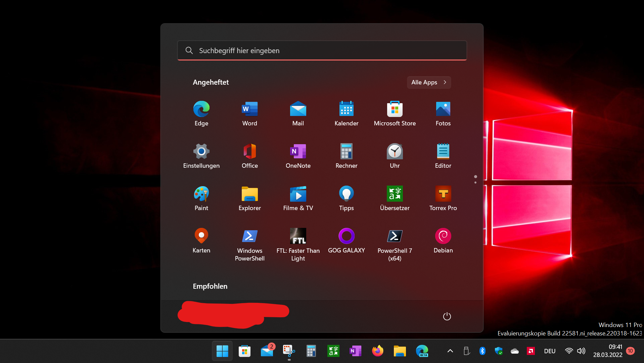
Task: Click the Alle Apps button
Action: (x=429, y=82)
